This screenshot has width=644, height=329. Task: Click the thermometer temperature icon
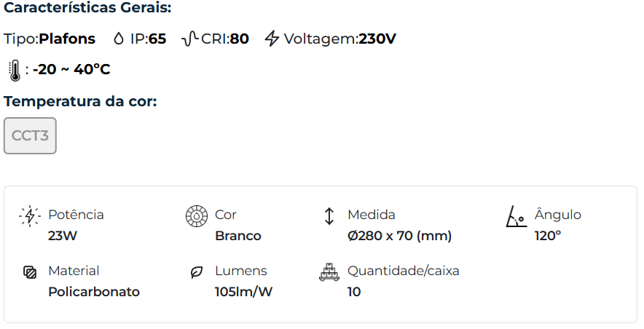(x=14, y=70)
